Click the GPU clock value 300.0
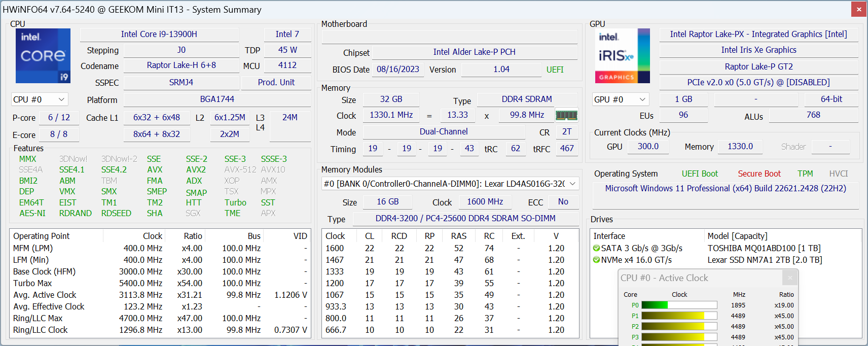 648,147
